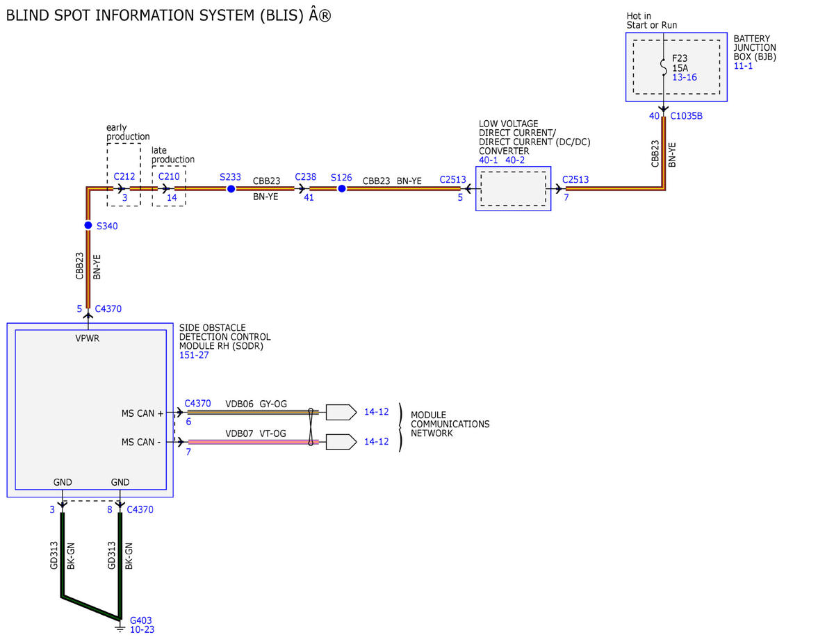Select the MS CAN - pin label

pyautogui.click(x=142, y=442)
